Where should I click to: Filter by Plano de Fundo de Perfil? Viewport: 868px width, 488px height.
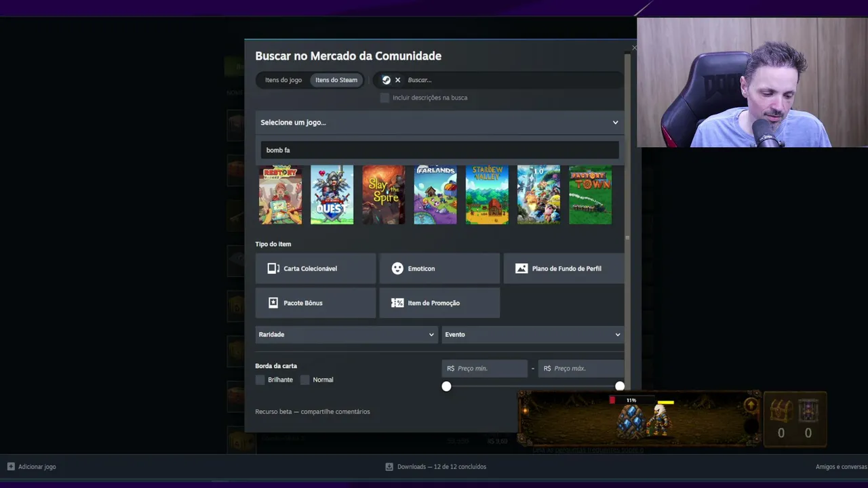click(x=564, y=268)
